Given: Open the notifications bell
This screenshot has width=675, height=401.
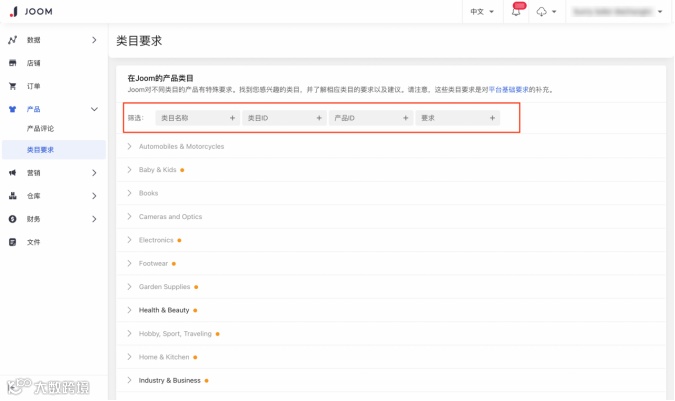Looking at the screenshot, I should pyautogui.click(x=516, y=12).
